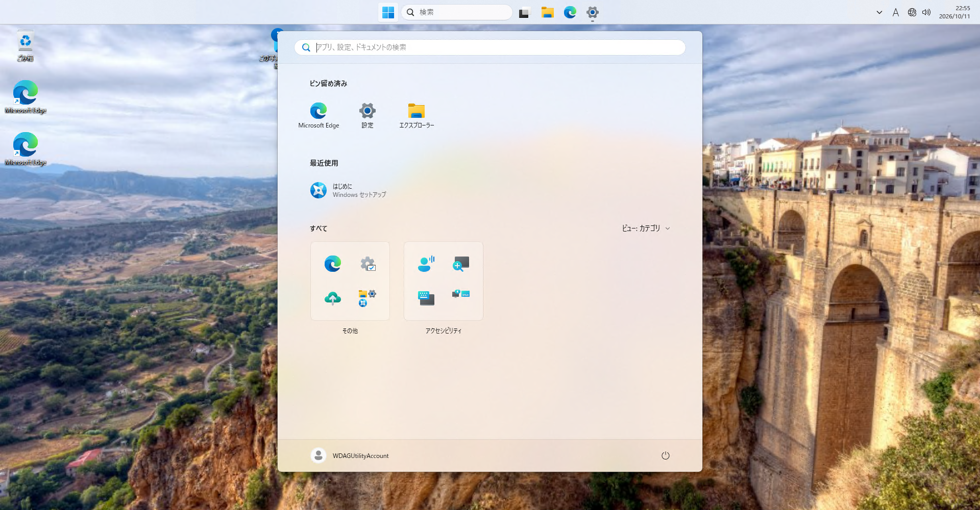Click green cloud upload icon in その他 folder
The height and width of the screenshot is (510, 980).
tap(333, 298)
